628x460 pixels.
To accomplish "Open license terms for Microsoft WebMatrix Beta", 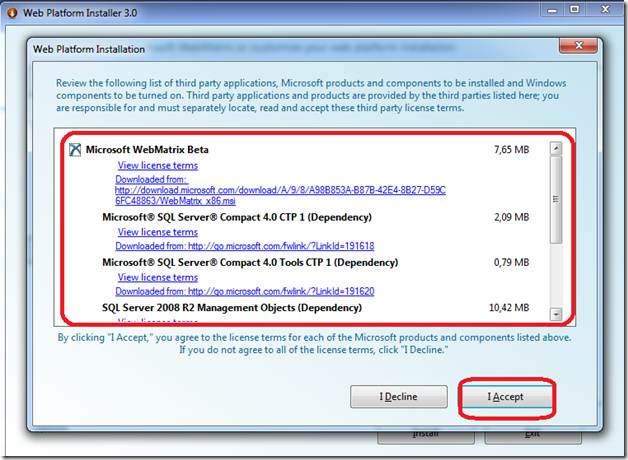I will (157, 165).
